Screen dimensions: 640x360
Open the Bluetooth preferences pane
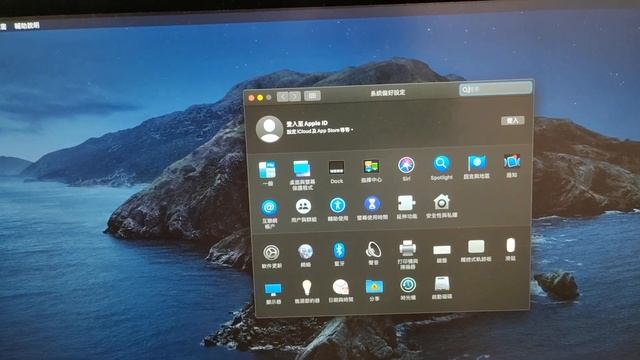click(x=339, y=250)
